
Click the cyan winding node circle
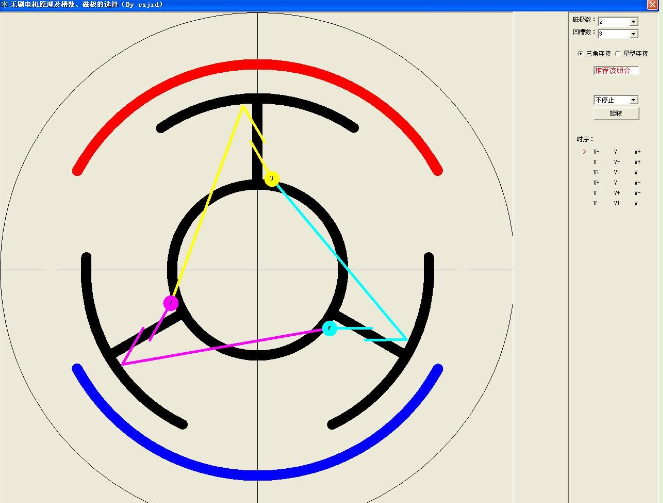pyautogui.click(x=329, y=328)
